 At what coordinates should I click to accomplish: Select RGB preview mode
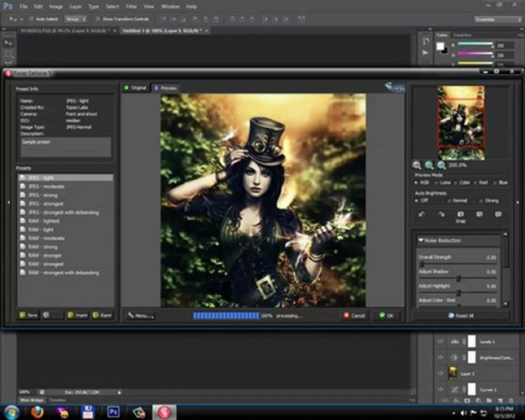(416, 183)
